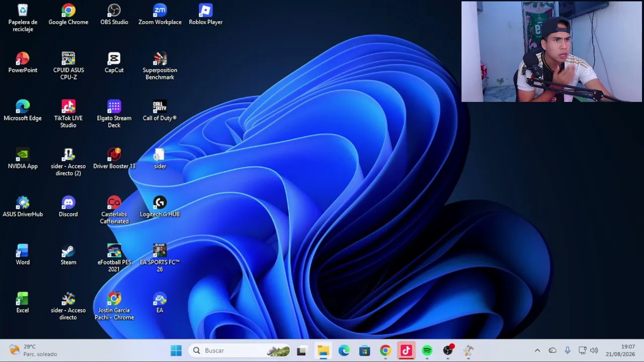Select the Call of Duty desktop icon
Viewport: 644px width, 362px height.
[160, 111]
